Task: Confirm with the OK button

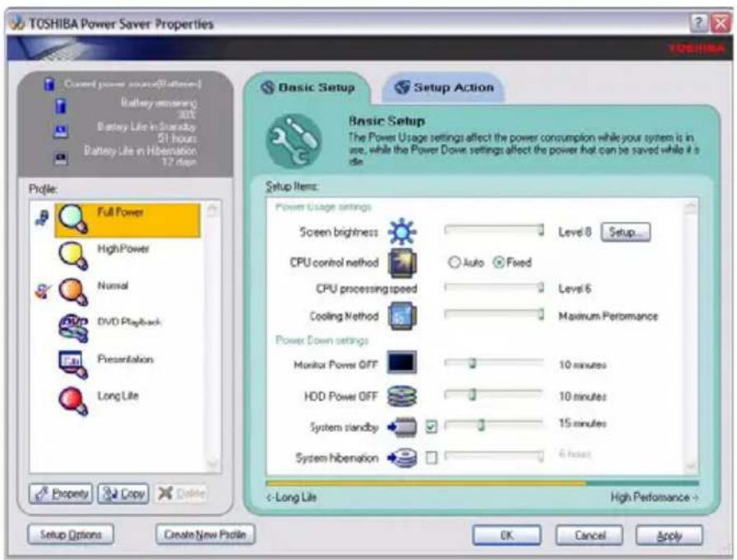Action: [x=507, y=535]
